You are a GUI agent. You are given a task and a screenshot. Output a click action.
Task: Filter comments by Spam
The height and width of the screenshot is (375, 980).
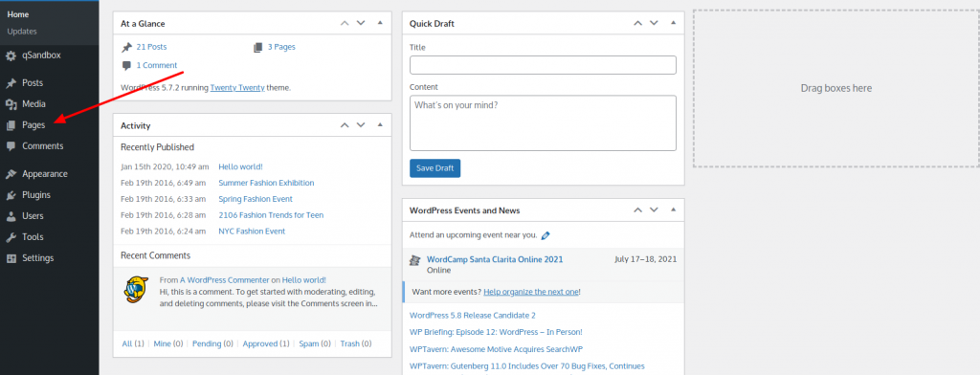click(x=309, y=343)
